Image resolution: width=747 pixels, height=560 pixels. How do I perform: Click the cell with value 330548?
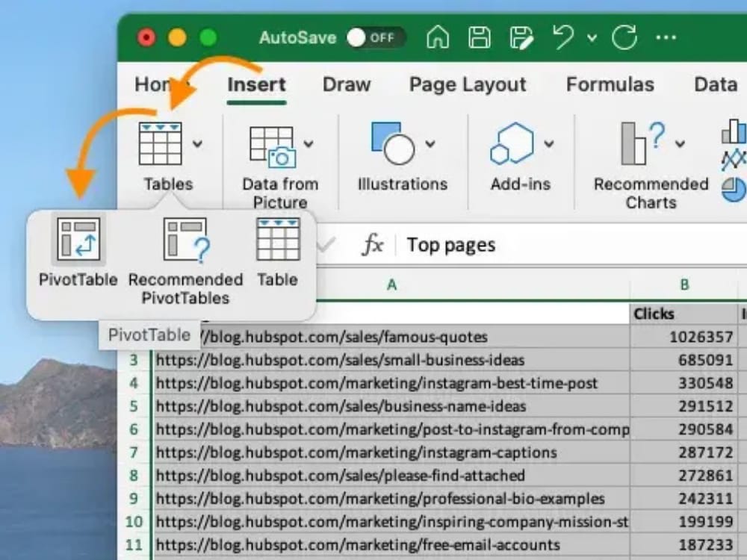point(684,383)
